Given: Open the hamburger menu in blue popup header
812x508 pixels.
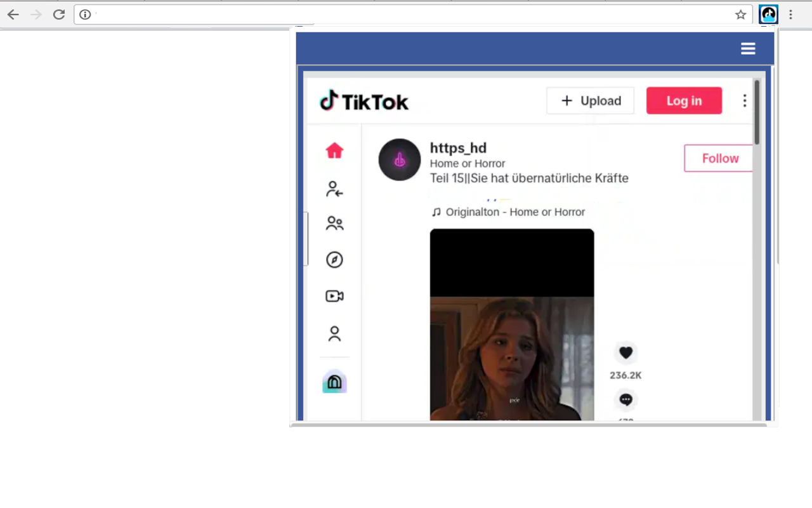Looking at the screenshot, I should [x=748, y=49].
